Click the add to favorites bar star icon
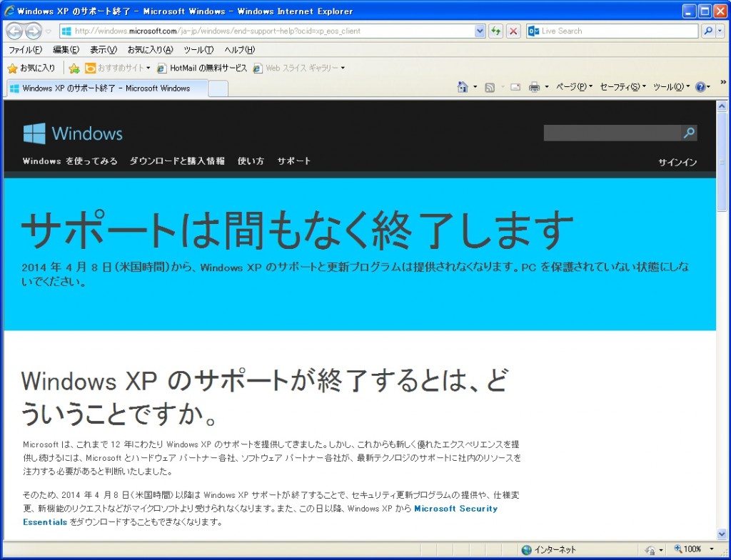This screenshot has width=731, height=560. click(74, 68)
